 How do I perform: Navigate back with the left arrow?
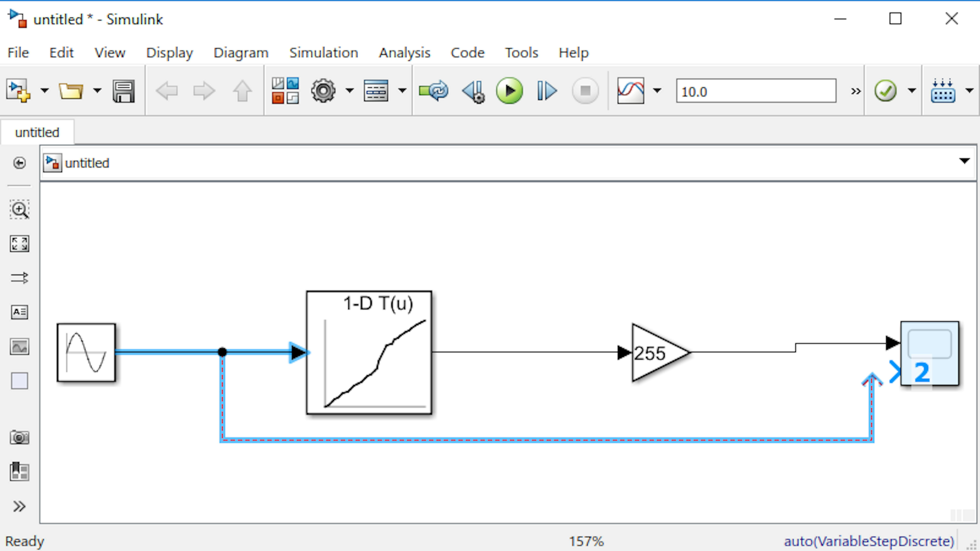pos(167,91)
